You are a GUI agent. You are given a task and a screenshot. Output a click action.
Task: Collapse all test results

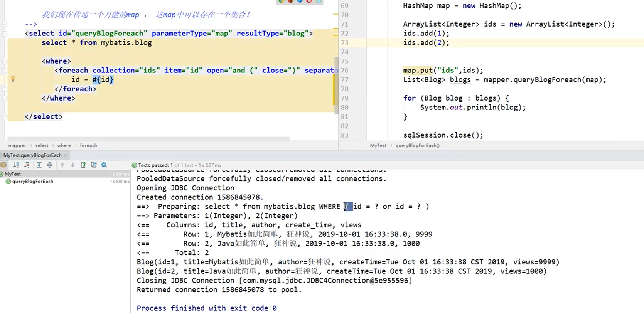50,165
